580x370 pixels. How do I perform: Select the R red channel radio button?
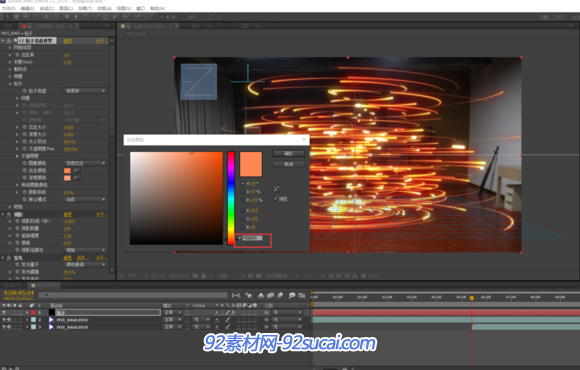pos(243,210)
